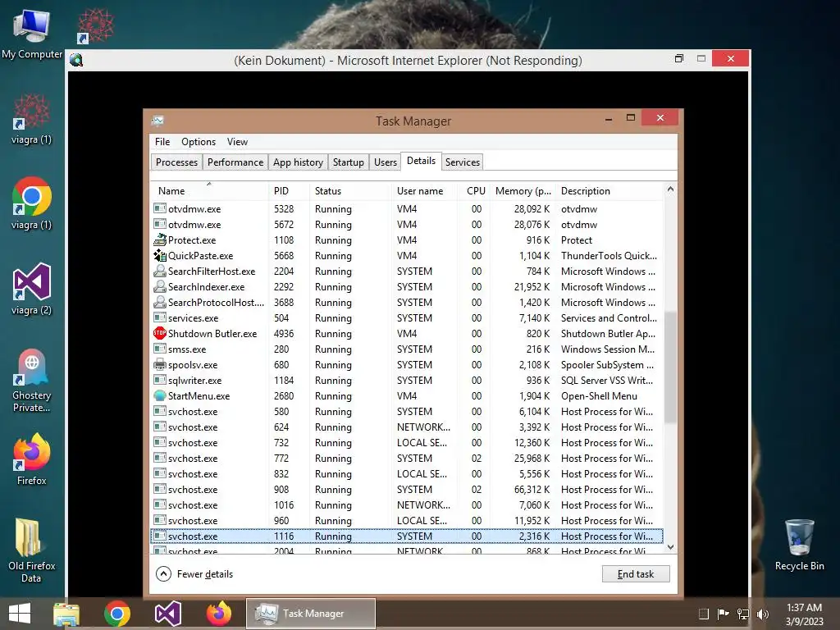Select the spoolsv.exe printer icon
The height and width of the screenshot is (630, 840).
tap(160, 365)
